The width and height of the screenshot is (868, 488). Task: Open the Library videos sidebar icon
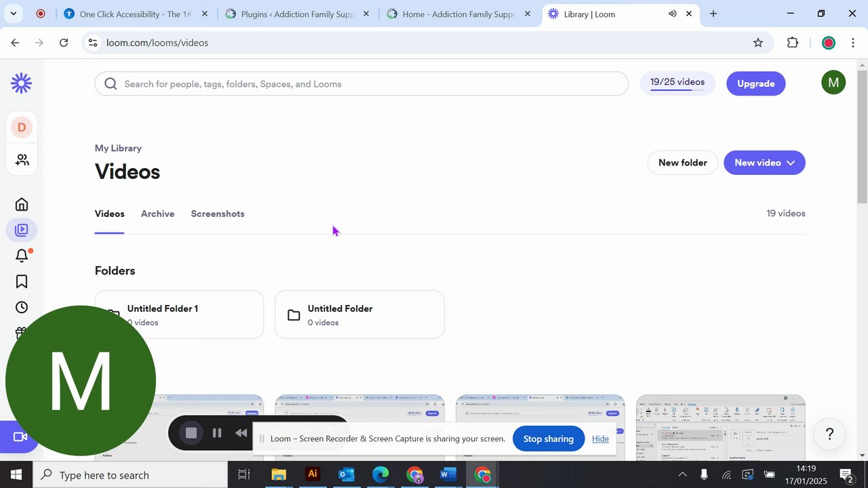22,230
